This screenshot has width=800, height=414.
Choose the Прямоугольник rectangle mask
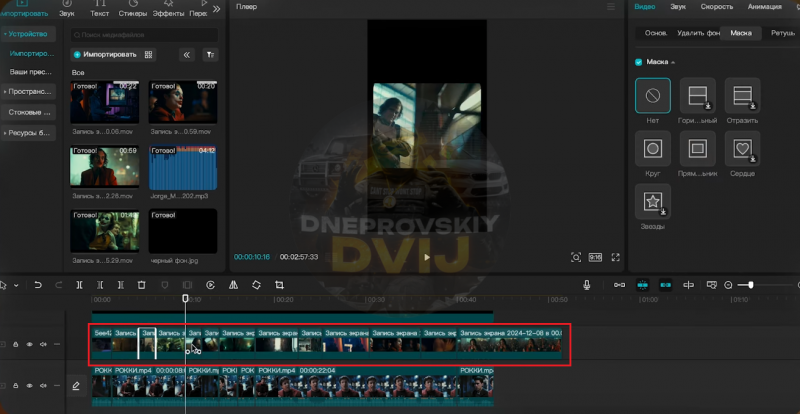[697, 149]
